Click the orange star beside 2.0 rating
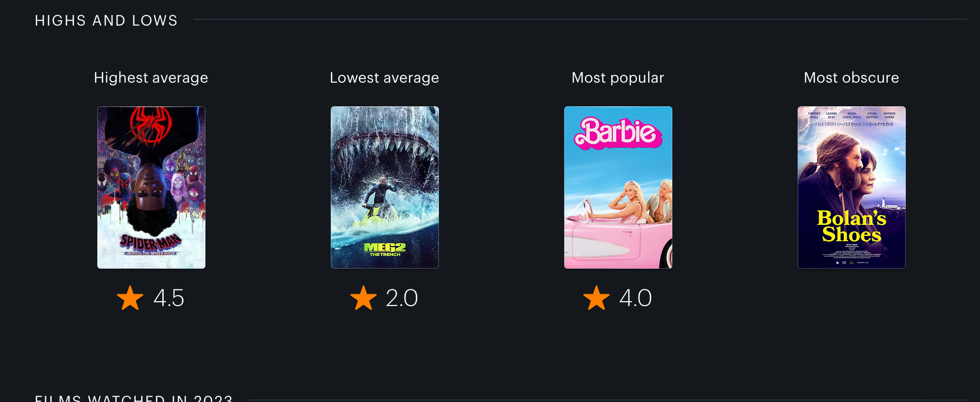The height and width of the screenshot is (402, 980). coord(363,298)
